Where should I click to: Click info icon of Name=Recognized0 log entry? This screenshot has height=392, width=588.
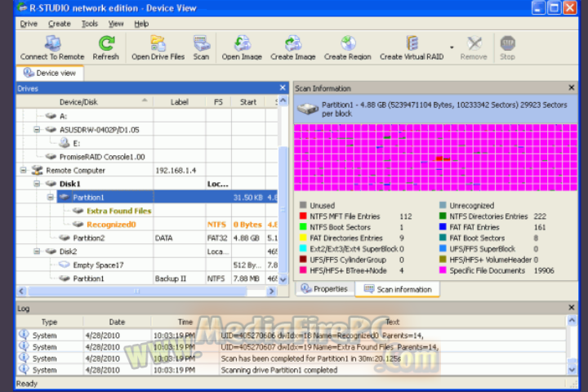tap(24, 334)
